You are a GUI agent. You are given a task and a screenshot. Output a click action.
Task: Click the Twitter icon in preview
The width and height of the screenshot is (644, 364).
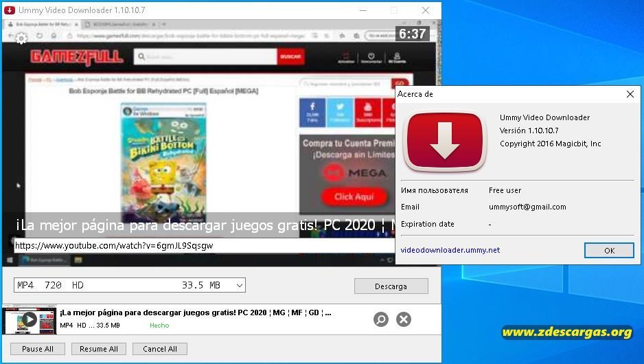340,113
